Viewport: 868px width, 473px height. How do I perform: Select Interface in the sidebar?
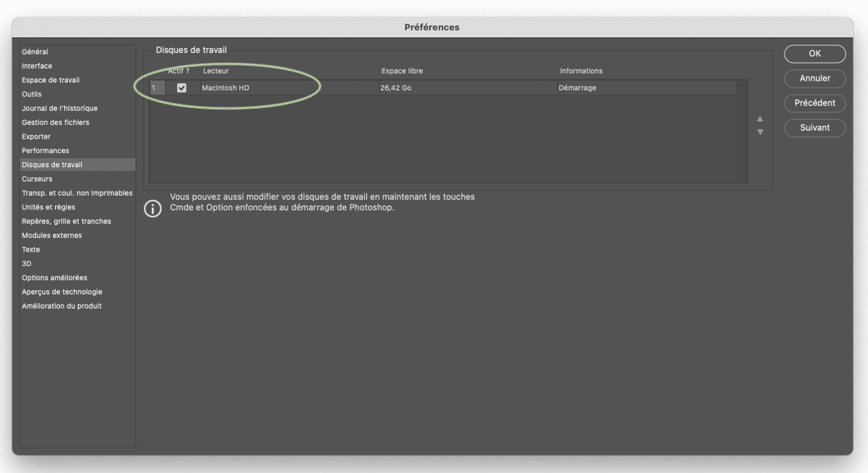point(37,66)
